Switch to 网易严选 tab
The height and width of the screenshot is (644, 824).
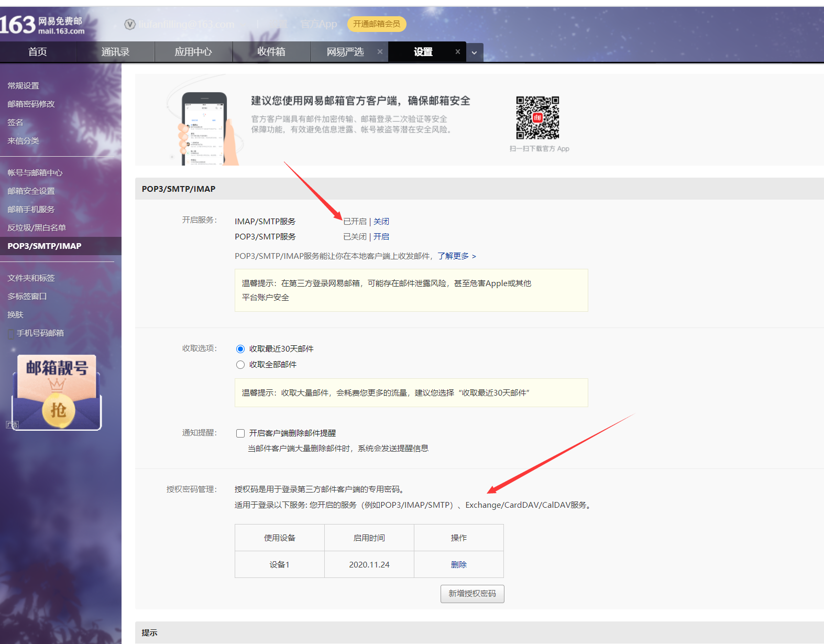pos(345,51)
